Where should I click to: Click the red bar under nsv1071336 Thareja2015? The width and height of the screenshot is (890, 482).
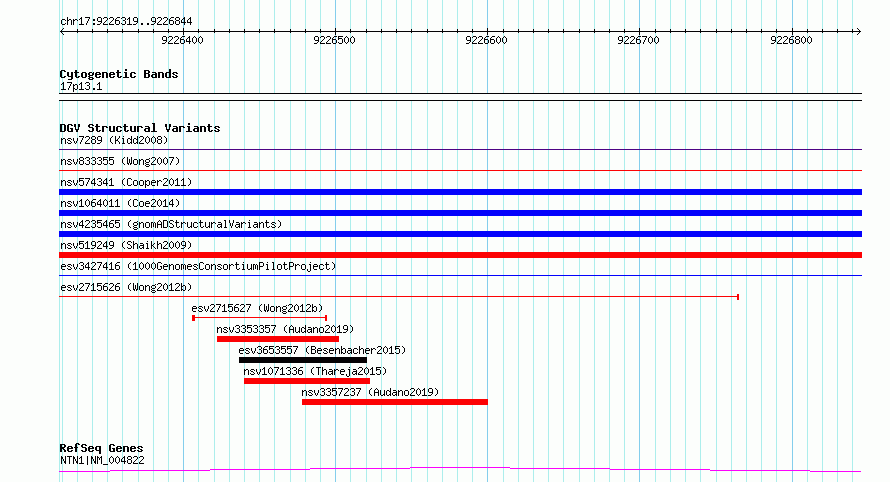click(307, 381)
